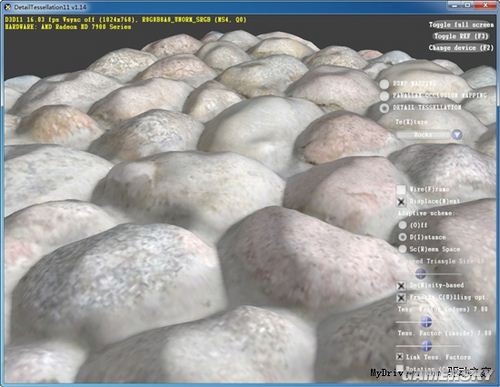Open the Texture dropdown arrow button
500x387 pixels.
pos(457,135)
